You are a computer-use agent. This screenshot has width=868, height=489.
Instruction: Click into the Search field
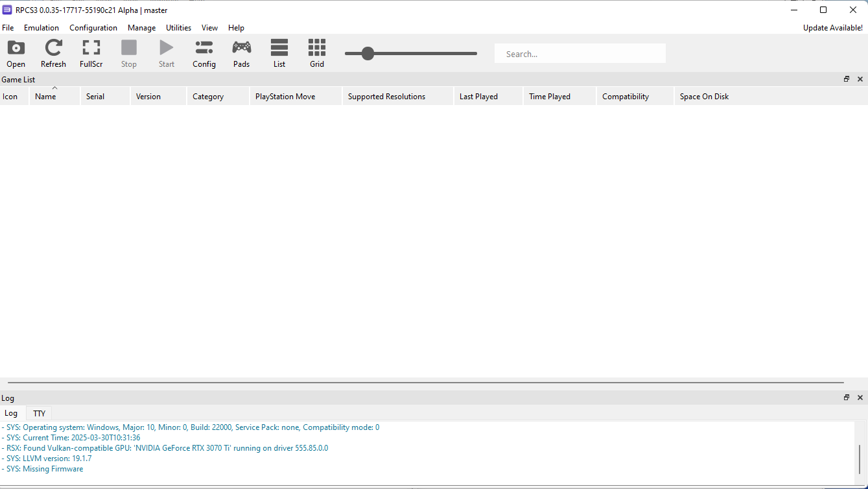pos(580,54)
